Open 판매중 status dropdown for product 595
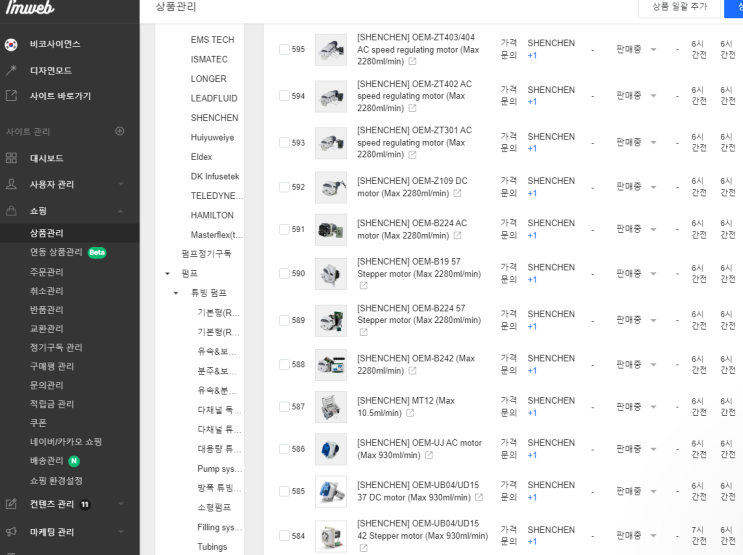 click(x=636, y=49)
